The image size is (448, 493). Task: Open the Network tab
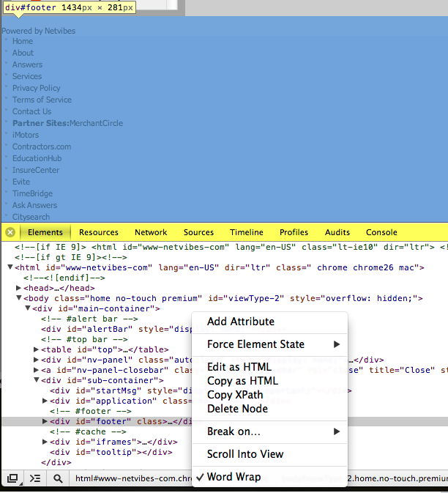(151, 232)
